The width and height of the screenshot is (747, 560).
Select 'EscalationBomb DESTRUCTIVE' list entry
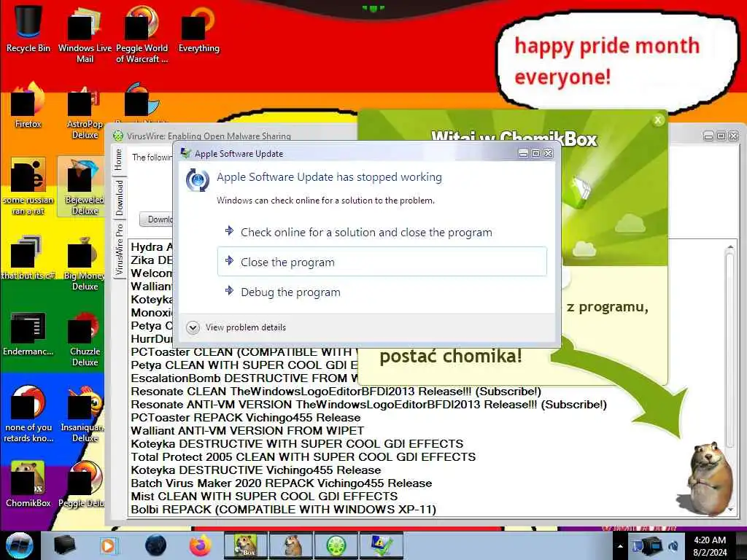244,378
